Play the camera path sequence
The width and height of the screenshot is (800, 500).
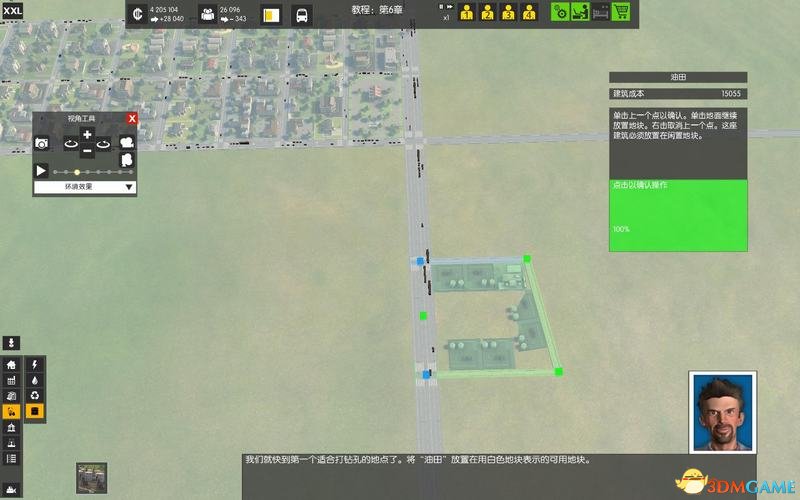[x=41, y=170]
